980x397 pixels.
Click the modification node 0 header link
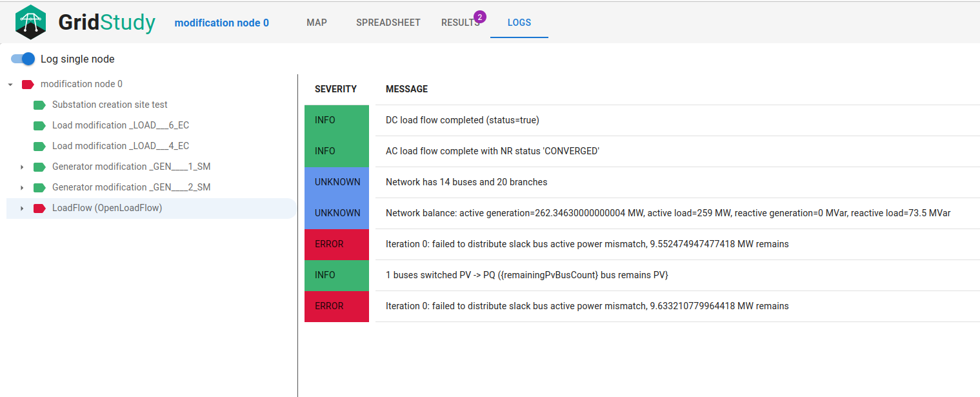[222, 23]
